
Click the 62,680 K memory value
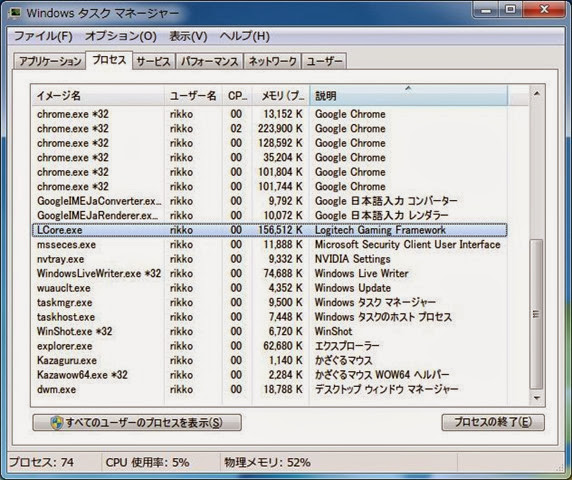click(283, 346)
